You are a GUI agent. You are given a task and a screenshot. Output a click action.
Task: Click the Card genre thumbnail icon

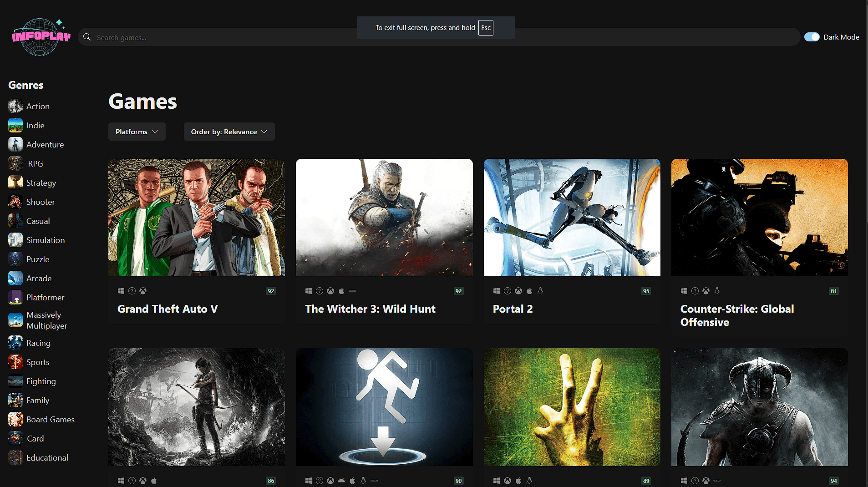tap(15, 438)
